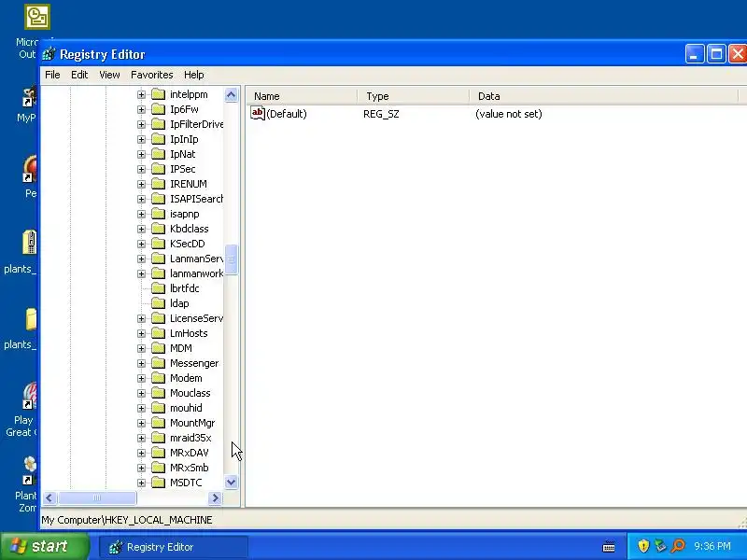Select the IPSec key label

(183, 170)
